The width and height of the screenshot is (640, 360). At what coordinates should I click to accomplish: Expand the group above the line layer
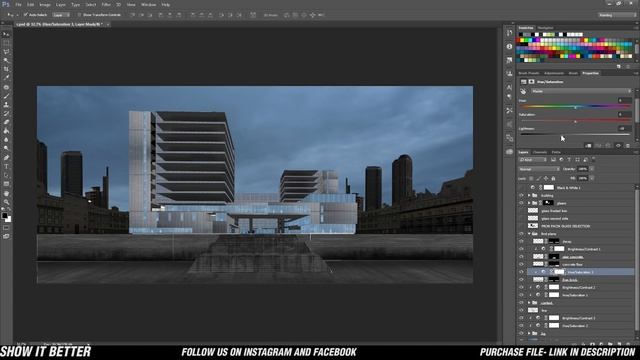click(x=529, y=303)
